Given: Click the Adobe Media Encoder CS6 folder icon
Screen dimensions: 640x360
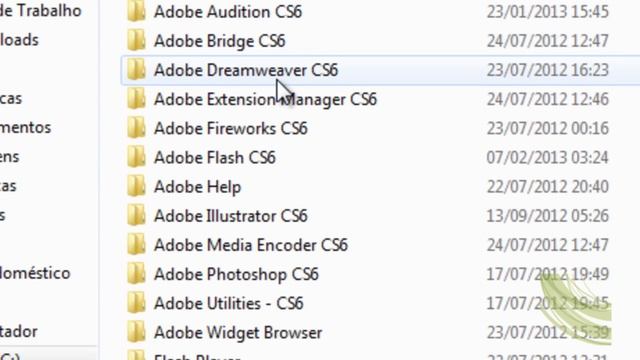Looking at the screenshot, I should tap(136, 245).
